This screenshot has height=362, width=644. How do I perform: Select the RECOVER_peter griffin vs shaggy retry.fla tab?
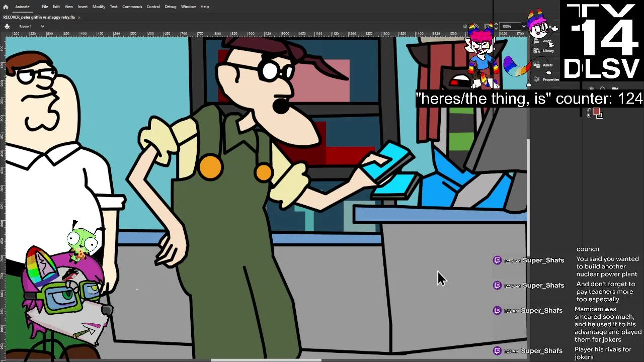pyautogui.click(x=39, y=17)
